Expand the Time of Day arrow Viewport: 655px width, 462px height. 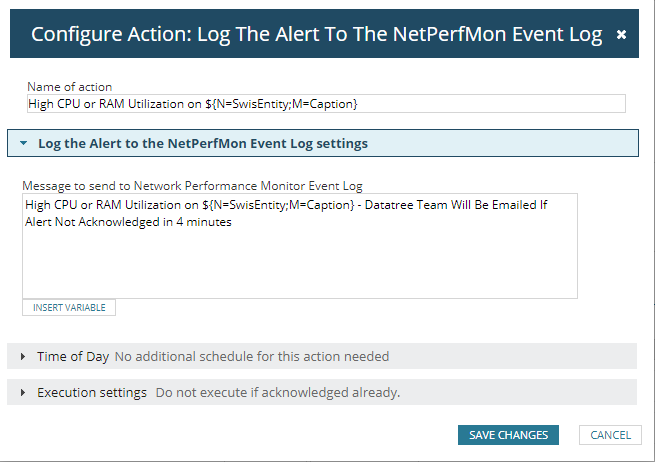[23, 356]
